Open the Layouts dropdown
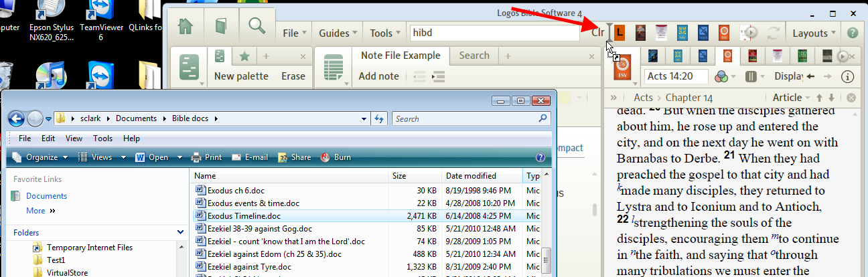 click(814, 33)
